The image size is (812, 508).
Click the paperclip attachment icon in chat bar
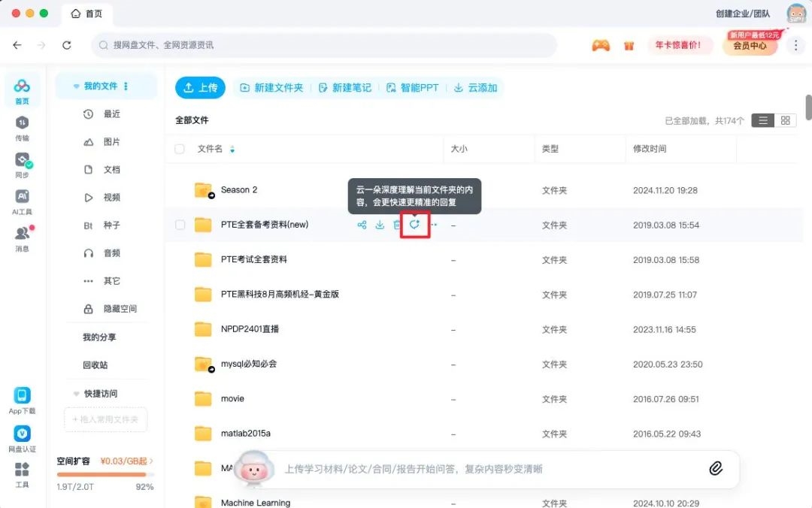point(715,468)
